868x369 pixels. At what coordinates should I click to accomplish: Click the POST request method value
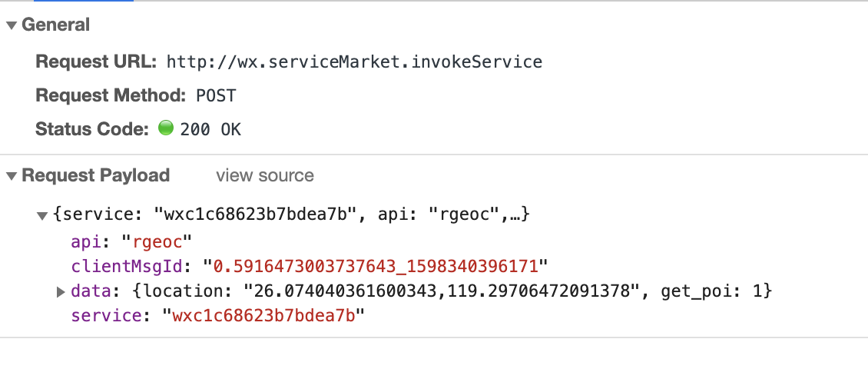216,96
